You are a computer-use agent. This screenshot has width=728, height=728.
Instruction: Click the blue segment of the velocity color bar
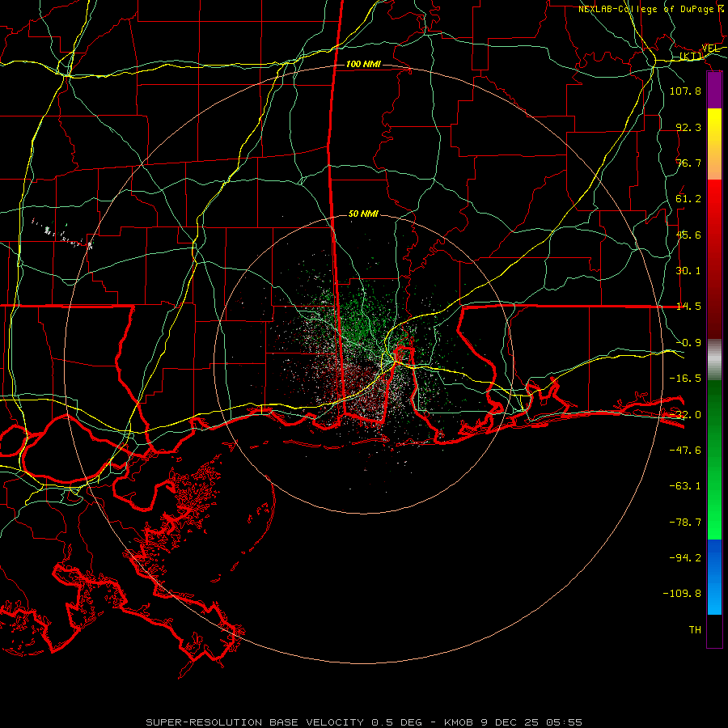pos(714,577)
